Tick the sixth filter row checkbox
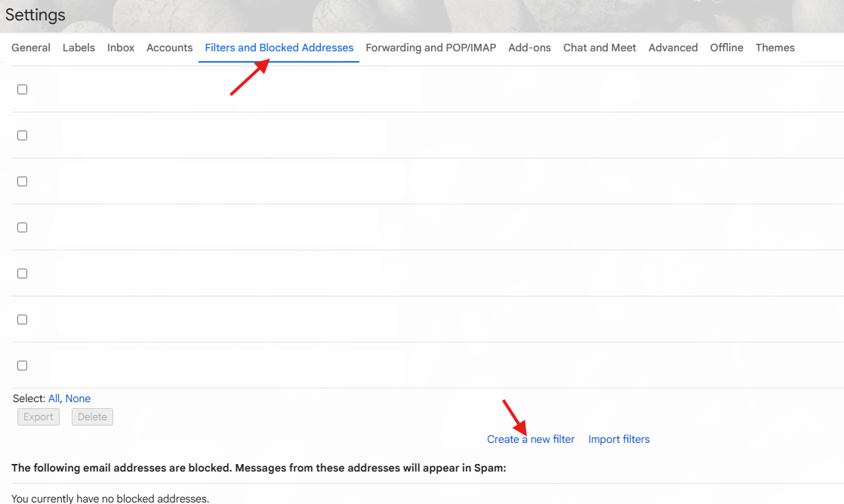The image size is (844, 504). tap(22, 319)
